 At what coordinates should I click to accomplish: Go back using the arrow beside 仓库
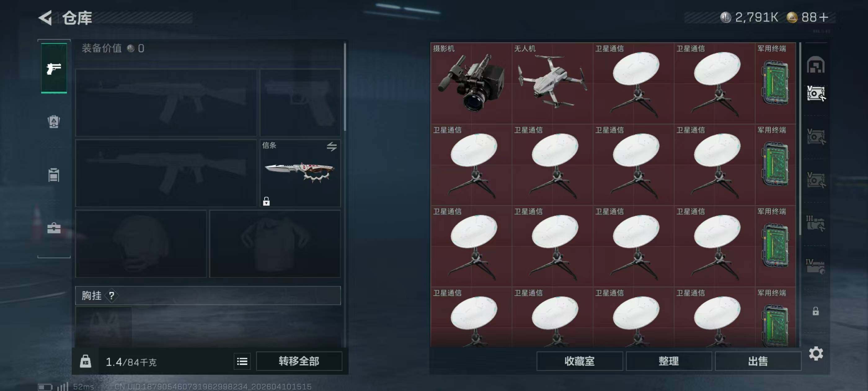point(46,18)
